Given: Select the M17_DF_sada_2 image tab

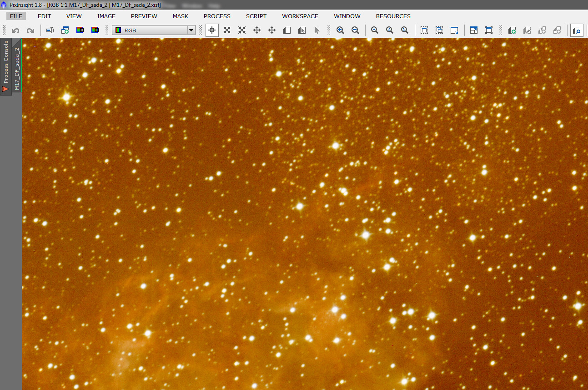Looking at the screenshot, I should click(17, 66).
